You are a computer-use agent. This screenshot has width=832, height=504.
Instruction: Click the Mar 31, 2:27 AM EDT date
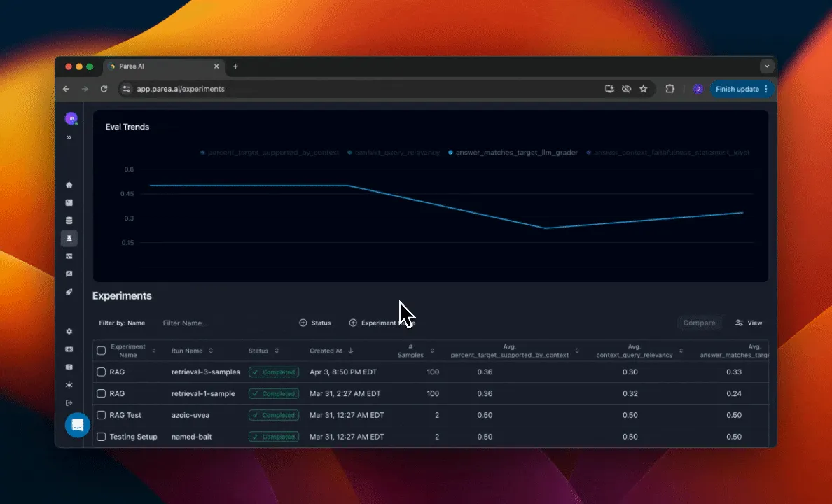[345, 393]
